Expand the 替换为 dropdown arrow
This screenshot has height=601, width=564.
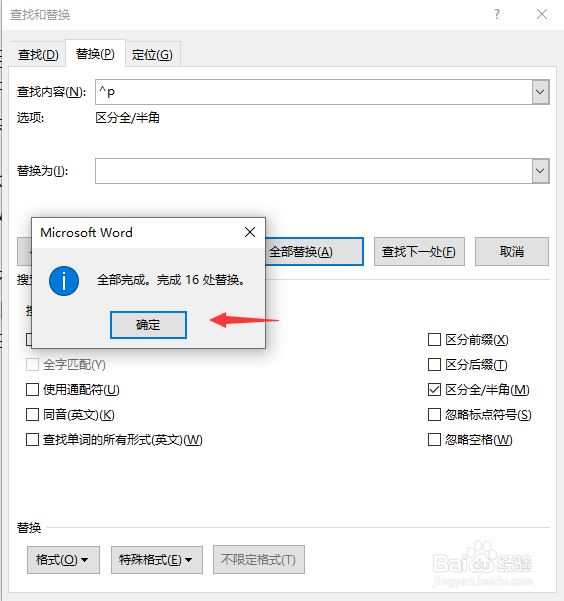(540, 171)
